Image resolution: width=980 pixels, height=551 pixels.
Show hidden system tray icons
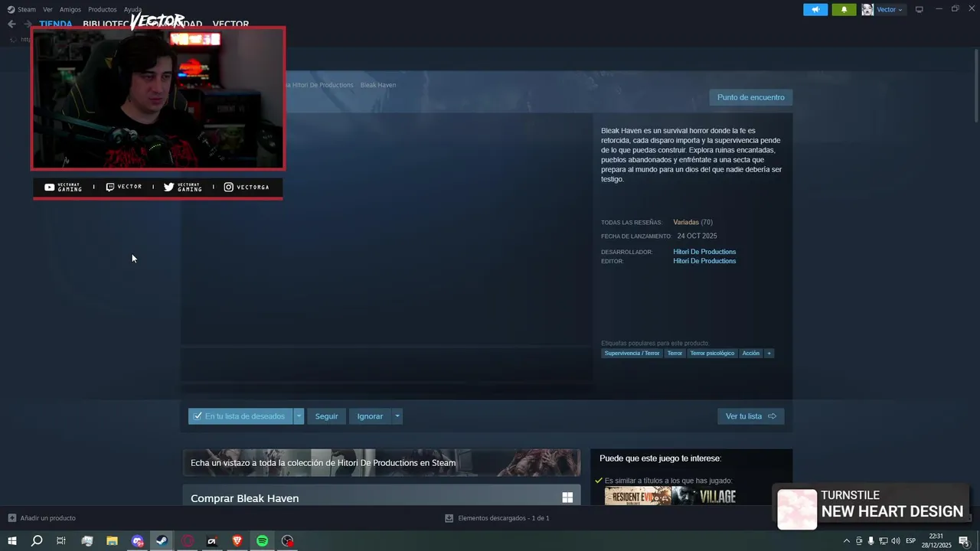coord(846,541)
